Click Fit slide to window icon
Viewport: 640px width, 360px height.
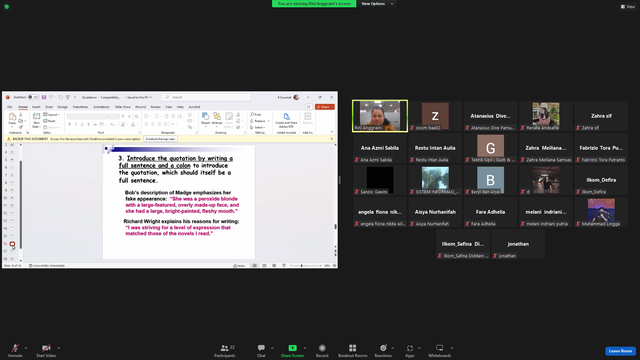pos(335,266)
